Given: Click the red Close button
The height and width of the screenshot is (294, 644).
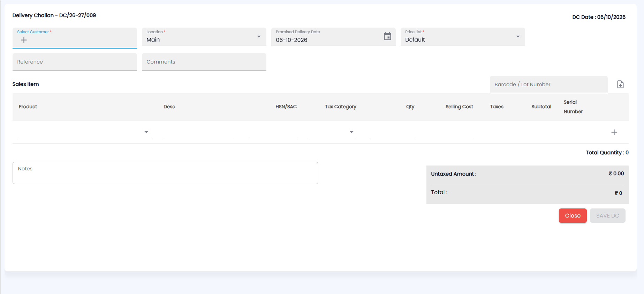Looking at the screenshot, I should [x=573, y=215].
